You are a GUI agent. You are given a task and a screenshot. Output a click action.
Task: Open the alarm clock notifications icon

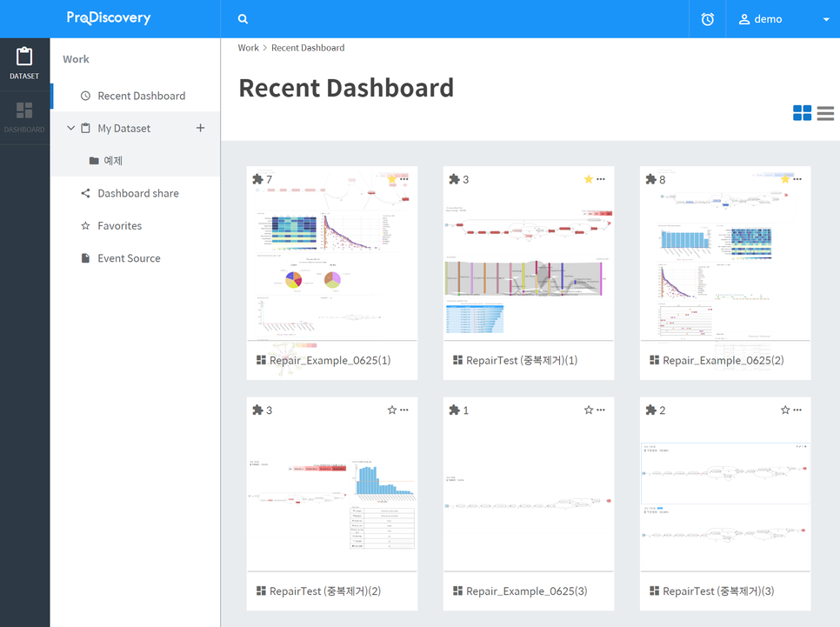[x=707, y=19]
